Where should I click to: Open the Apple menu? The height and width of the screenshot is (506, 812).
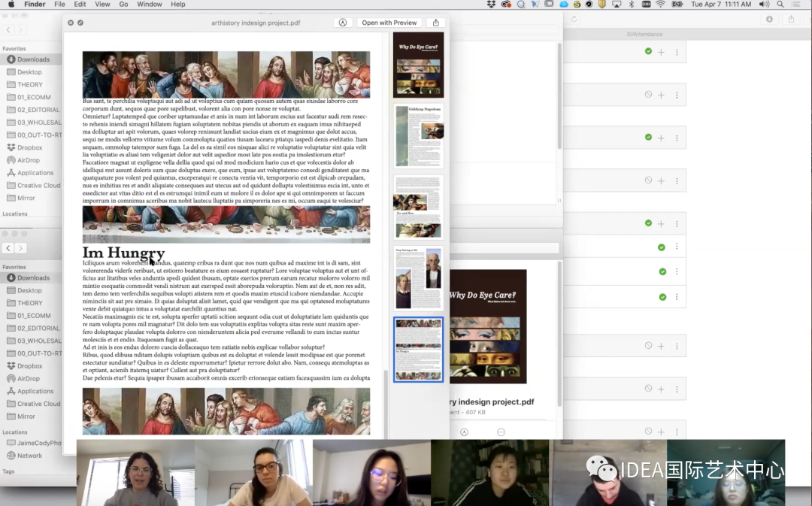click(x=11, y=5)
